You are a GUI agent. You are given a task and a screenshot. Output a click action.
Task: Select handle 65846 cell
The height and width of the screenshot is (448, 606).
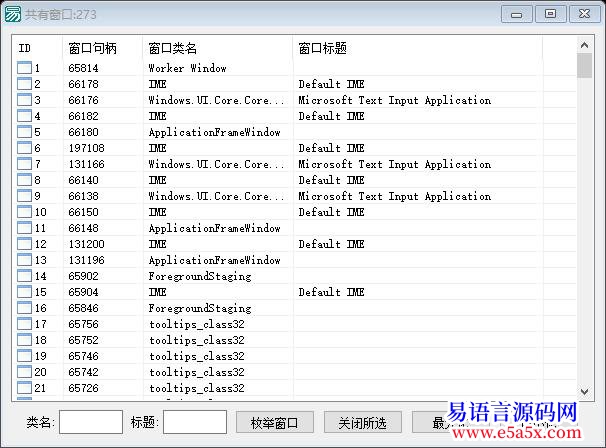[83, 308]
